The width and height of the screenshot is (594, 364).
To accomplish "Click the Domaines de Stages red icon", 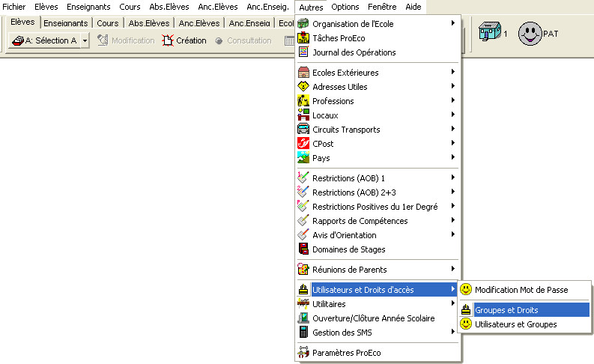I will point(303,249).
